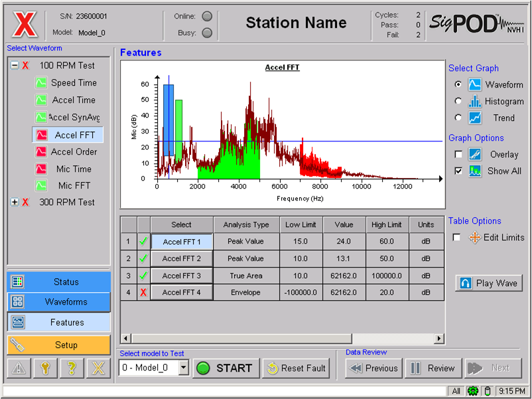Collapse the 100 RPM Test tree node
The image size is (532, 399).
point(15,66)
